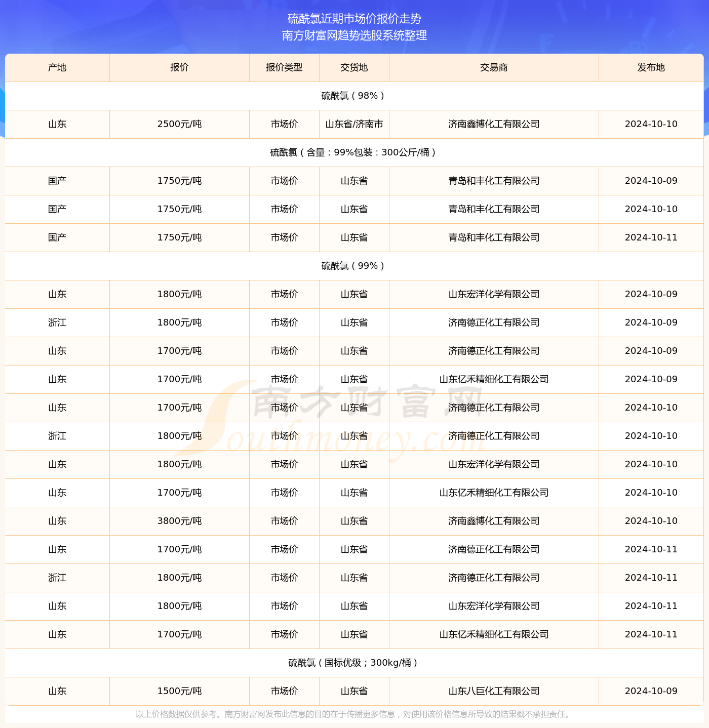Click the page title 硫酰氯近期市场价报价走势
Viewport: 709px width, 728px height.
354,19
